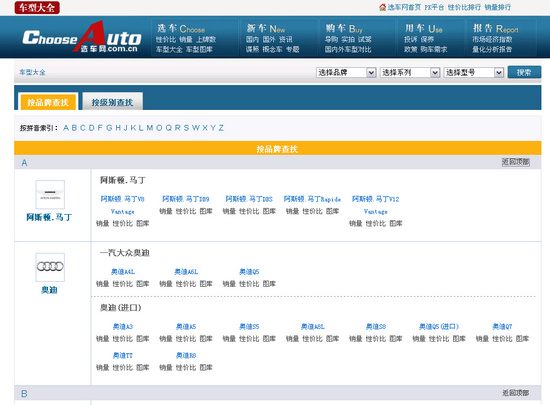Jump to letter M in pinyin index
This screenshot has height=405, width=550.
[x=150, y=128]
